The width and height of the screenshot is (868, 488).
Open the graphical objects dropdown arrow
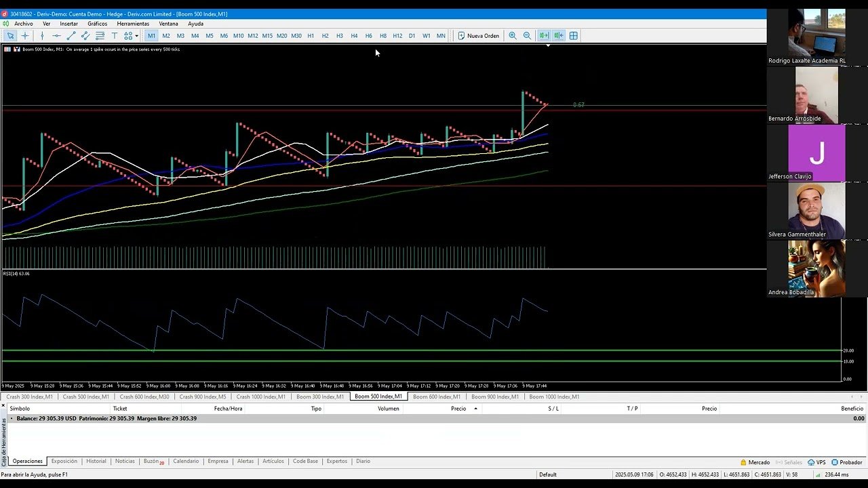[138, 35]
